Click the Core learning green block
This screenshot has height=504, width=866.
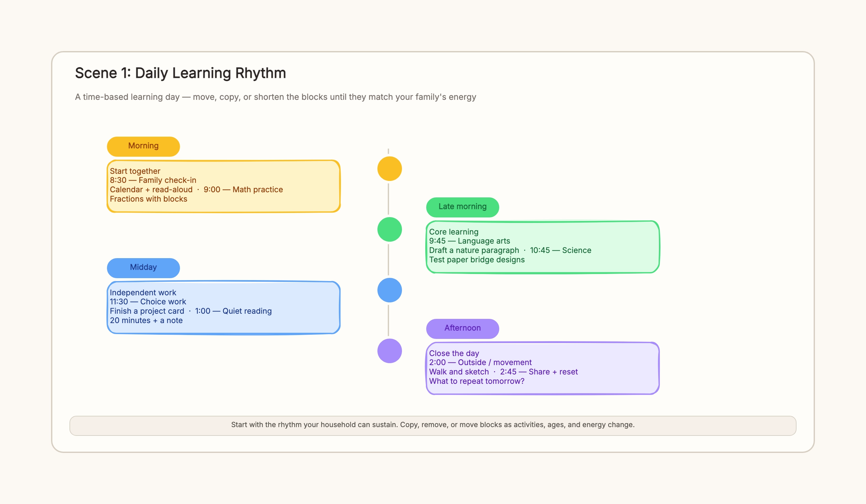point(543,247)
